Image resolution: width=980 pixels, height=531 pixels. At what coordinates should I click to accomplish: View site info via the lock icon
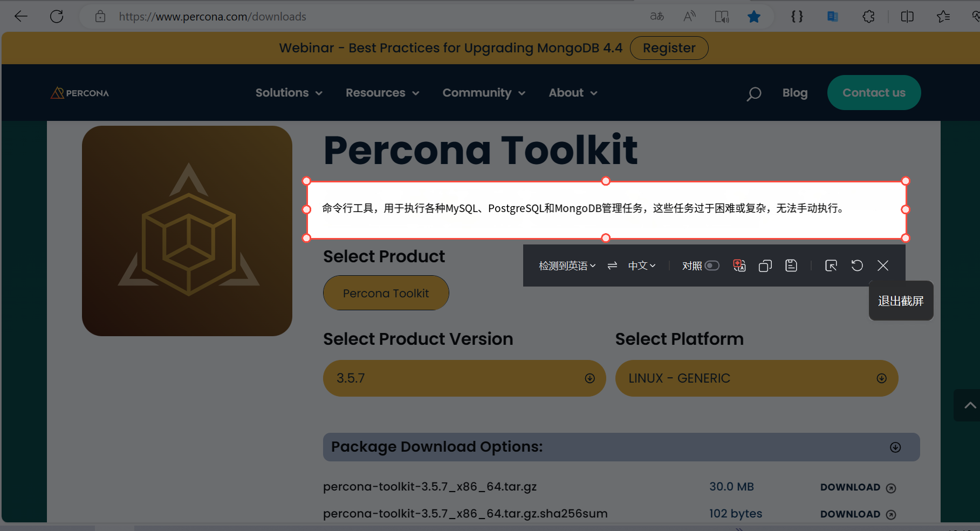(100, 16)
